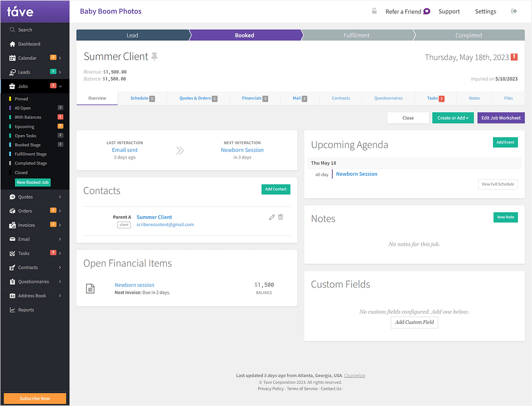The width and height of the screenshot is (532, 406).
Task: Select the Files tab
Action: pos(508,98)
